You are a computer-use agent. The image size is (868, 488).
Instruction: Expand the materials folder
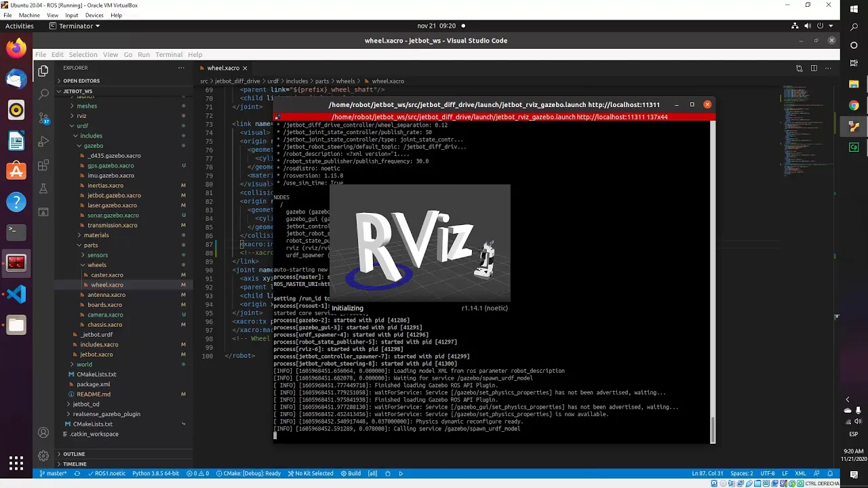(96, 235)
